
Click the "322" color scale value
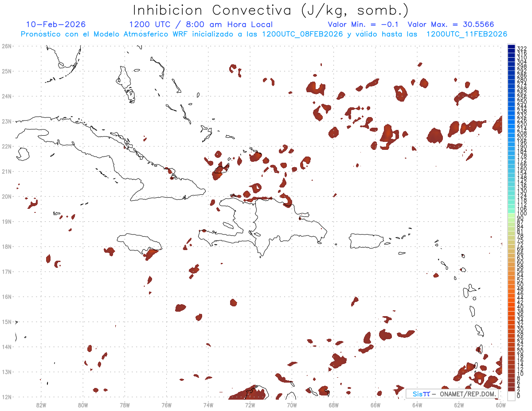tap(522, 48)
